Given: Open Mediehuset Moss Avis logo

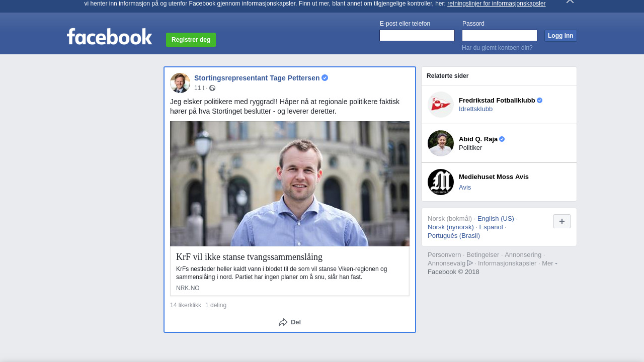Looking at the screenshot, I should click(441, 182).
